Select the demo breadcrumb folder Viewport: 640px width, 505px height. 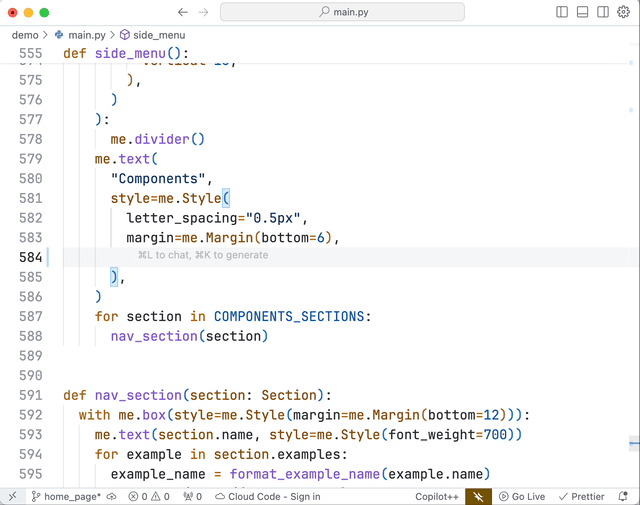point(25,35)
